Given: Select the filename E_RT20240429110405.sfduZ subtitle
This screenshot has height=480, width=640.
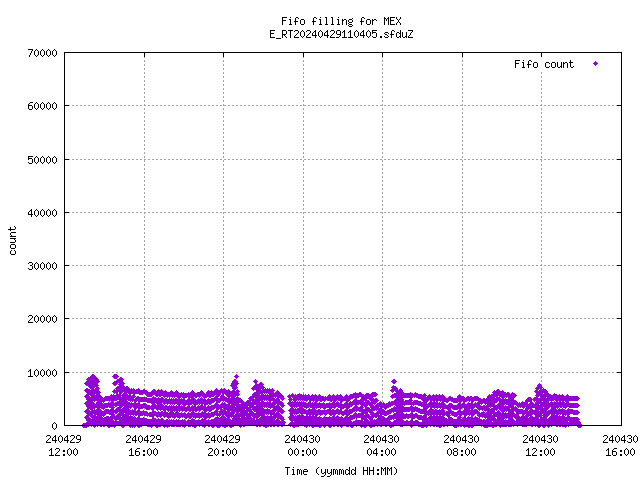Looking at the screenshot, I should [341, 34].
